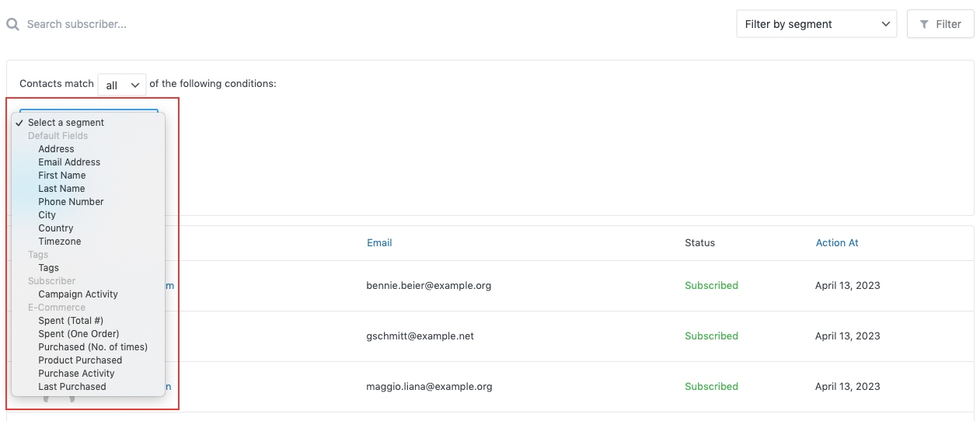Select Email Address option

coord(69,162)
